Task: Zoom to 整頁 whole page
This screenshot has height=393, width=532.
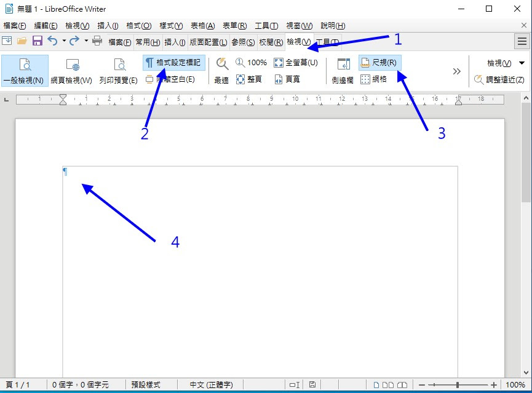Action: coord(248,79)
